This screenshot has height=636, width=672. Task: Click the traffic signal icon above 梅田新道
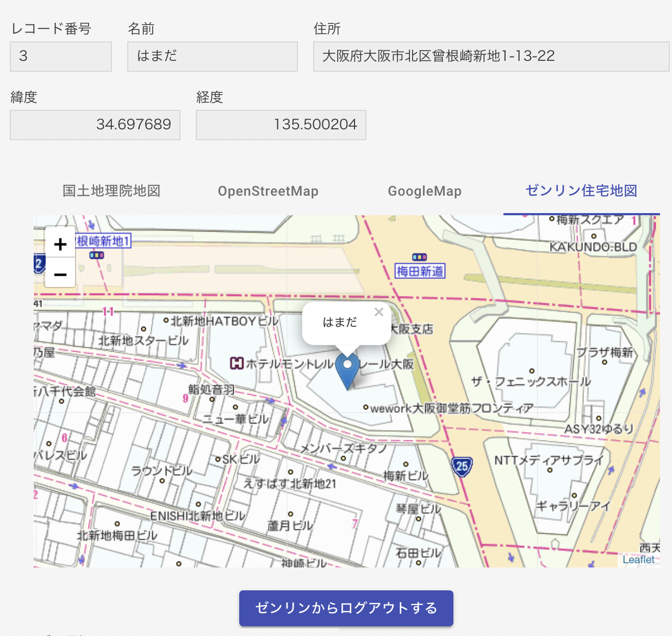419,257
